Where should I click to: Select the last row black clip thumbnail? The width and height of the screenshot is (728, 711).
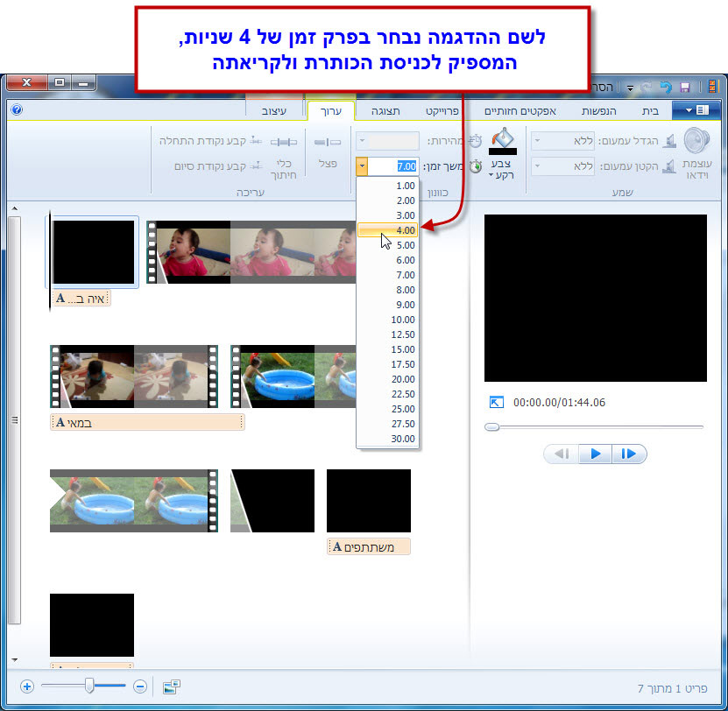point(92,625)
